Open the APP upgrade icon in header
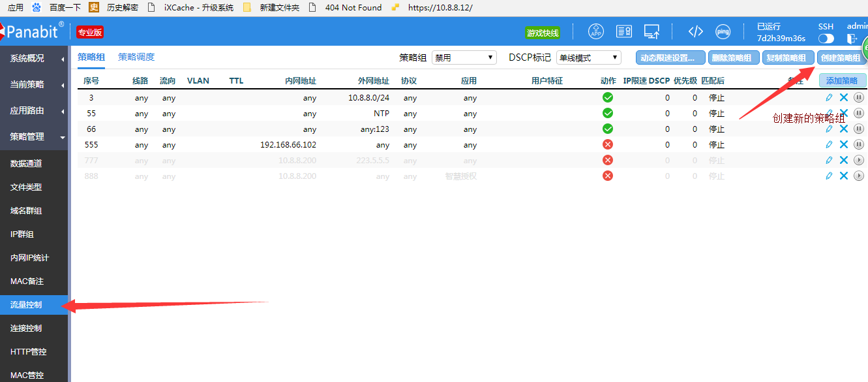Screen dimensions: 868x382 pos(596,31)
